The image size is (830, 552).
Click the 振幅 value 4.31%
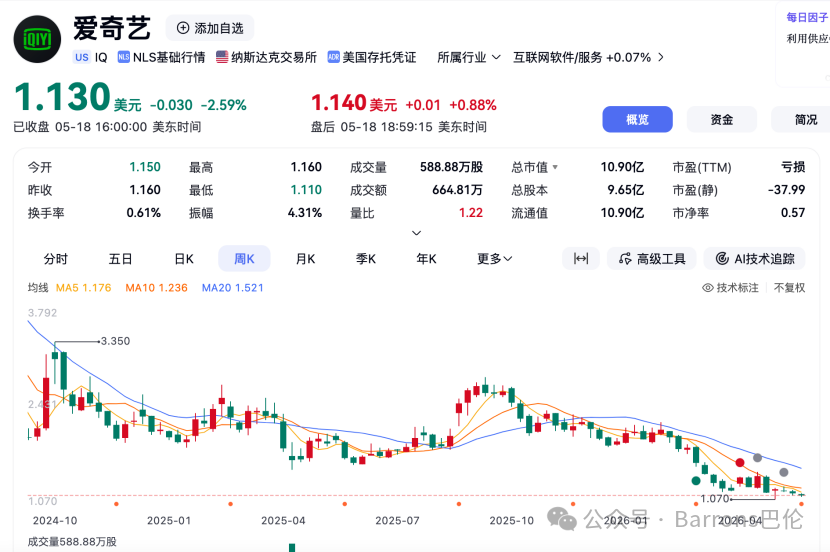pos(305,213)
